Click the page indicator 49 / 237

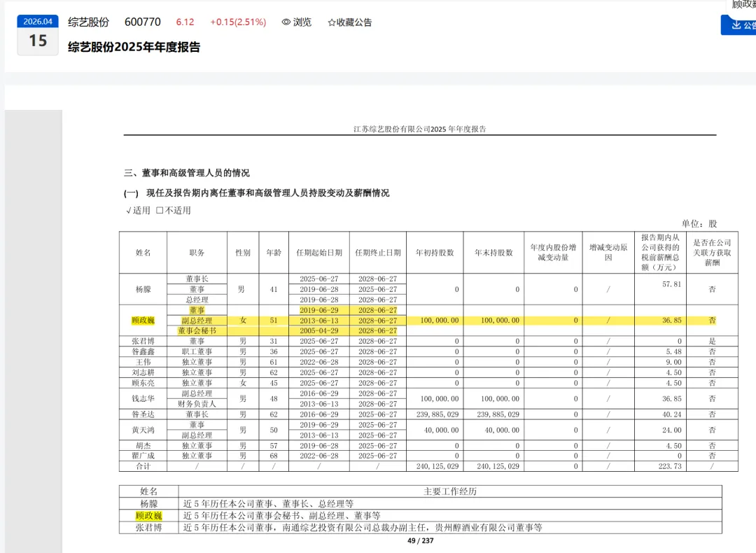421,541
